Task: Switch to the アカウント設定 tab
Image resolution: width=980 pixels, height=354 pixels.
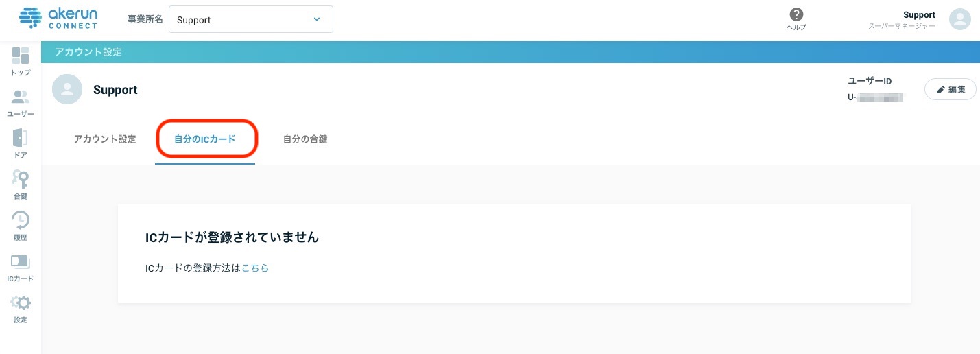Action: click(x=105, y=139)
